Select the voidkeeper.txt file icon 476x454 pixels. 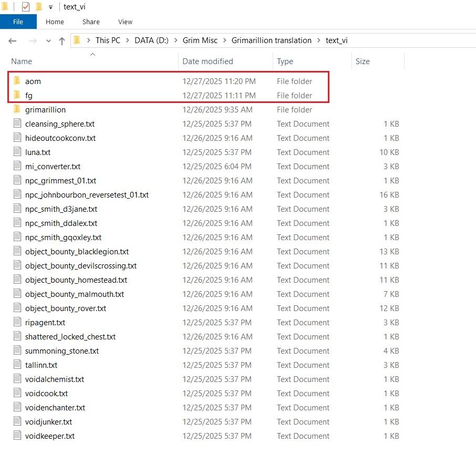point(17,436)
